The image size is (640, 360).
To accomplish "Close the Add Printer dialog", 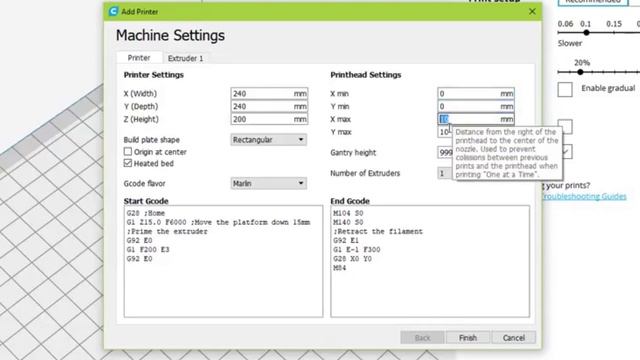I will click(532, 11).
